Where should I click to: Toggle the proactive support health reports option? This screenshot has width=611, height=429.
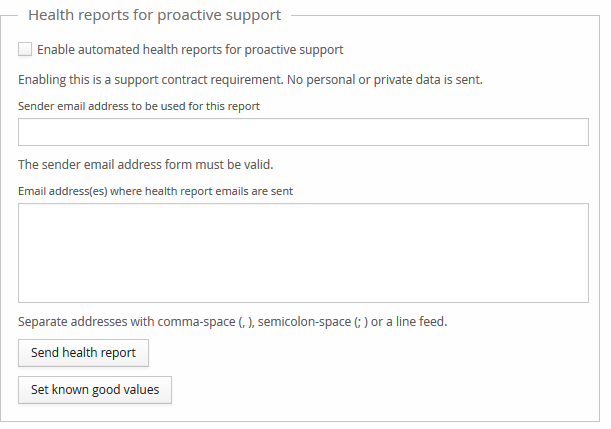(25, 49)
